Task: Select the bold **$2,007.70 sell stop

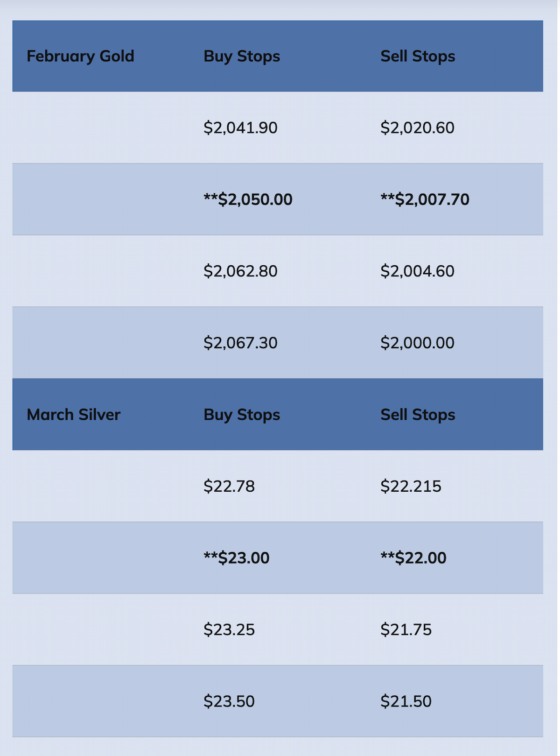Action: click(x=425, y=199)
